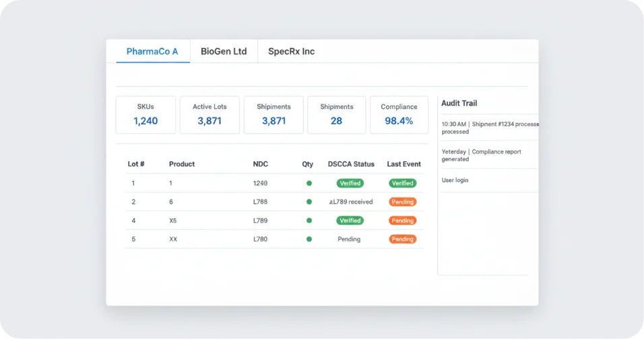Sort by the NDC column header
The width and height of the screenshot is (644, 339).
(x=261, y=164)
